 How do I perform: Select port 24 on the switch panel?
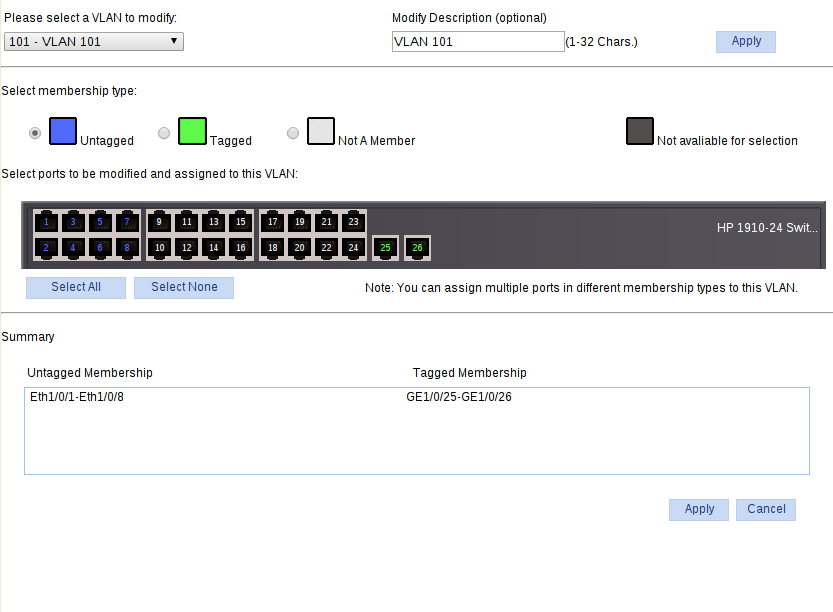point(353,248)
